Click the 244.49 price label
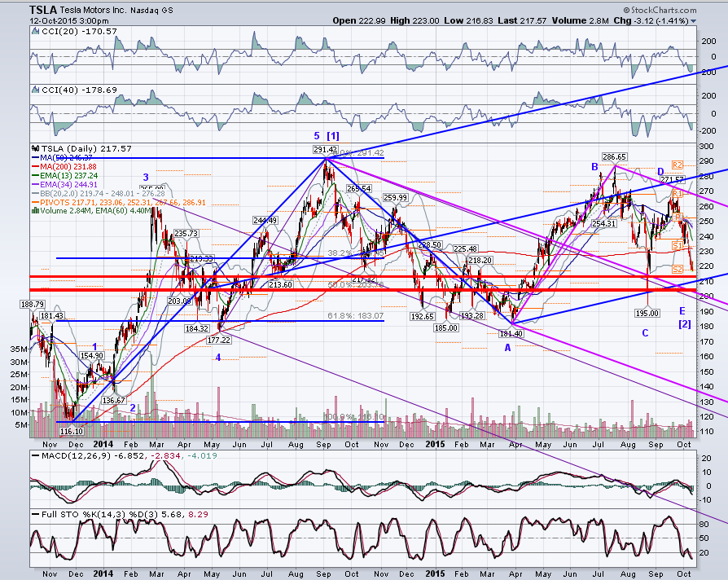 (265, 220)
